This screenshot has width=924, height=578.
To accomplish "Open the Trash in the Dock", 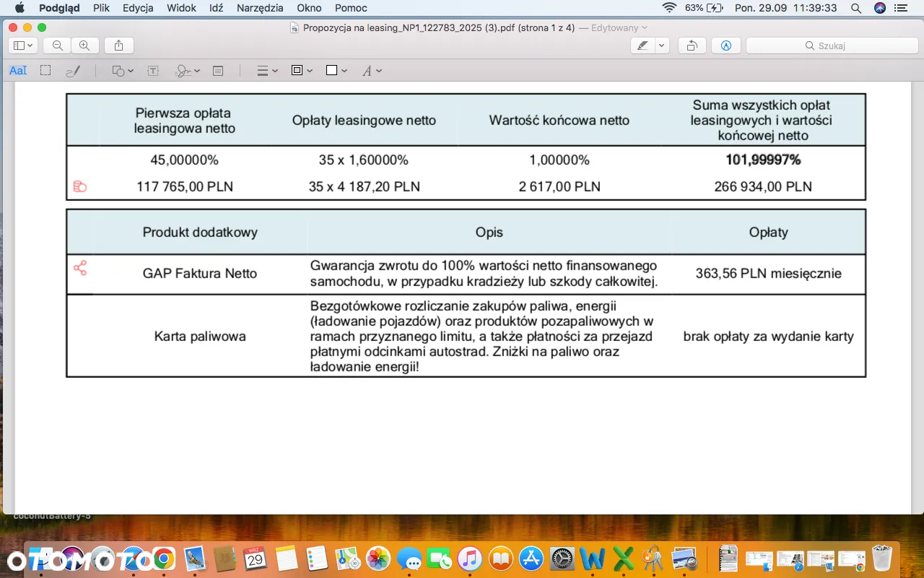I will tap(881, 558).
